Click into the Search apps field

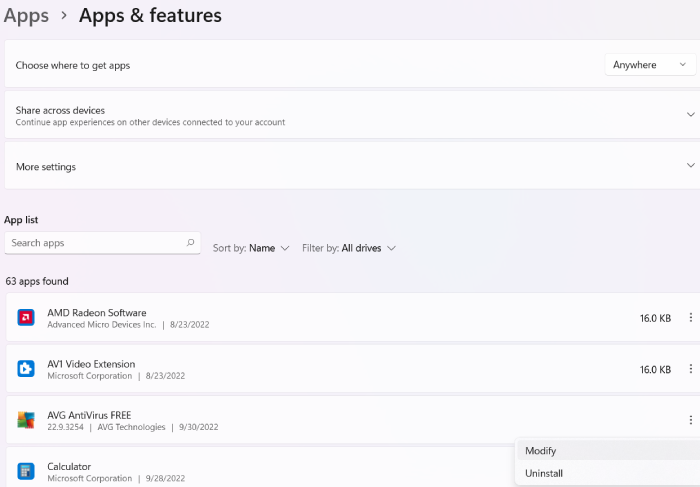102,243
